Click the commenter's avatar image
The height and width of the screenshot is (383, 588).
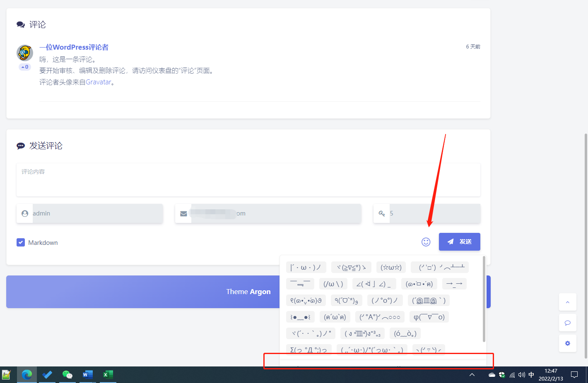(x=25, y=53)
